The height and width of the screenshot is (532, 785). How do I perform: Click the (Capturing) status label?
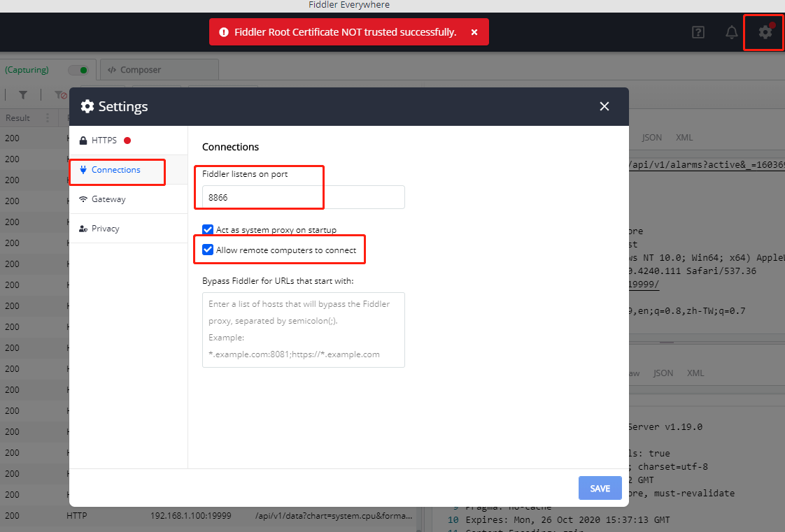point(27,69)
